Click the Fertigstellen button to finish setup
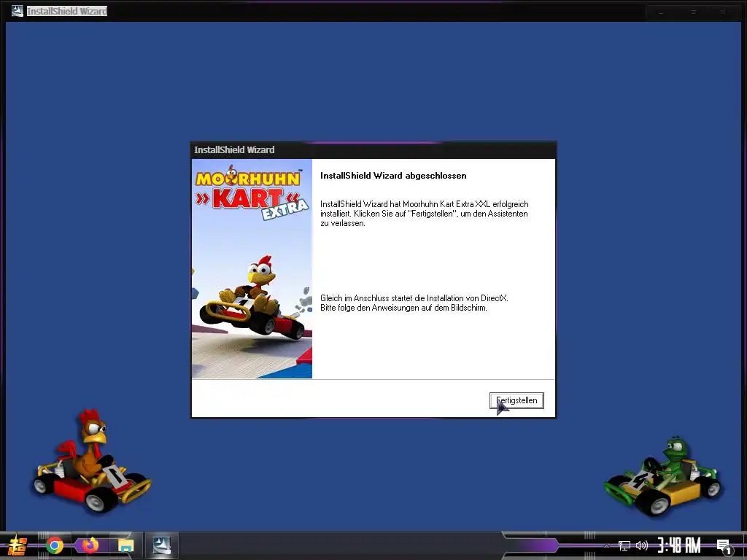The height and width of the screenshot is (560, 747). [x=516, y=400]
